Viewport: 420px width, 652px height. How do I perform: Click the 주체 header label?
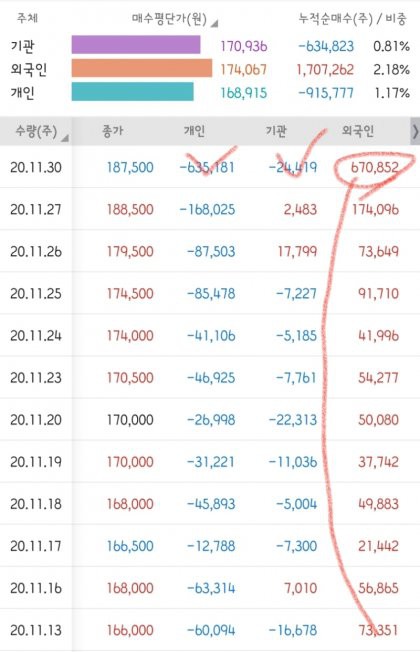(x=27, y=18)
